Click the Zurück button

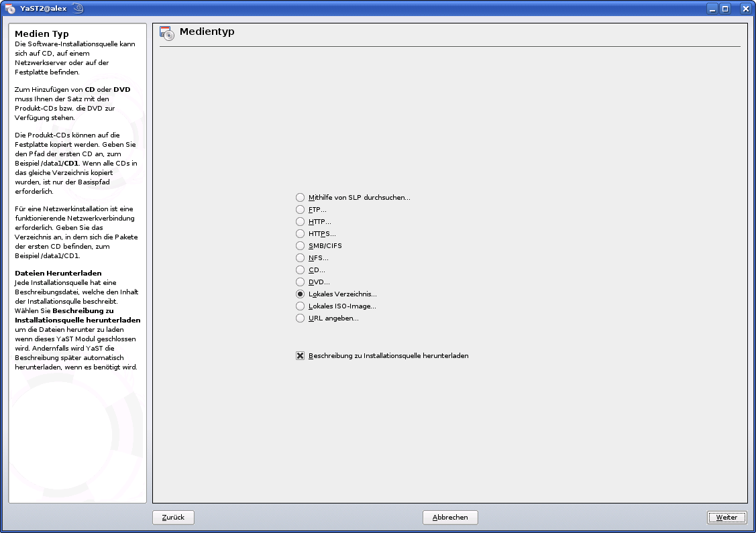pyautogui.click(x=173, y=517)
